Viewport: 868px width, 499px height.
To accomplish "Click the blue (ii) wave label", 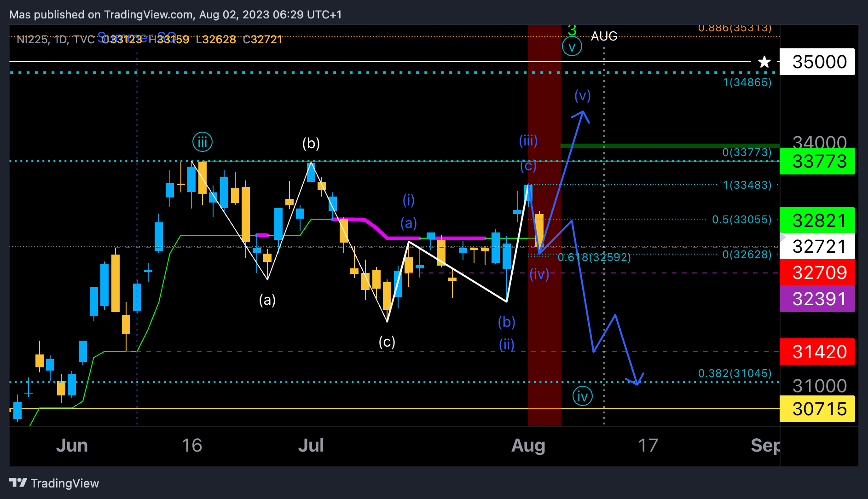I will 507,344.
